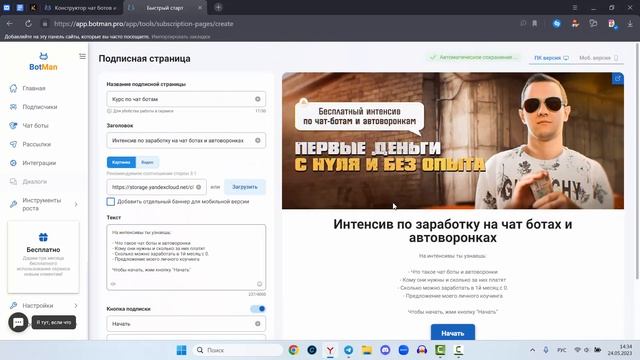Expand the Настройки submenu arrow
The width and height of the screenshot is (640, 360).
point(76,305)
